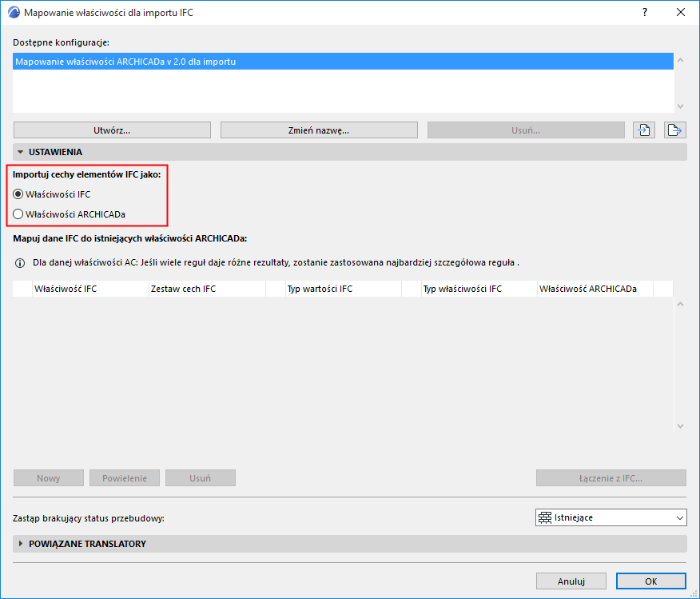This screenshot has height=599, width=700.
Task: Click mapping table scroll up arrow
Action: click(680, 304)
